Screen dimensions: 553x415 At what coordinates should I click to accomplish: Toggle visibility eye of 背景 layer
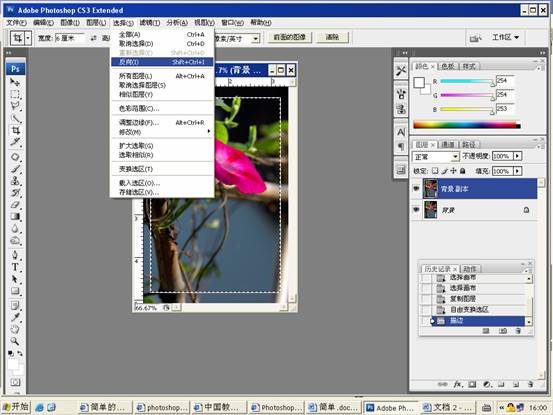(416, 210)
